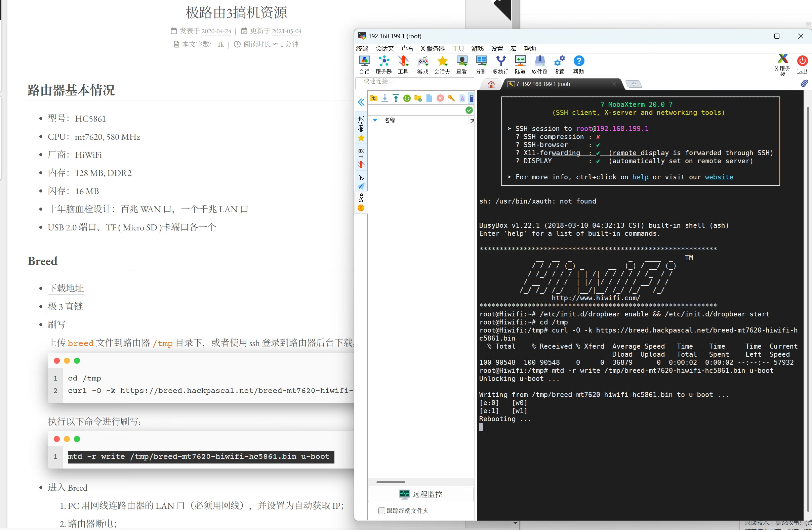Open the 宏 menu in menu bar
This screenshot has height=530, width=812.
point(513,48)
